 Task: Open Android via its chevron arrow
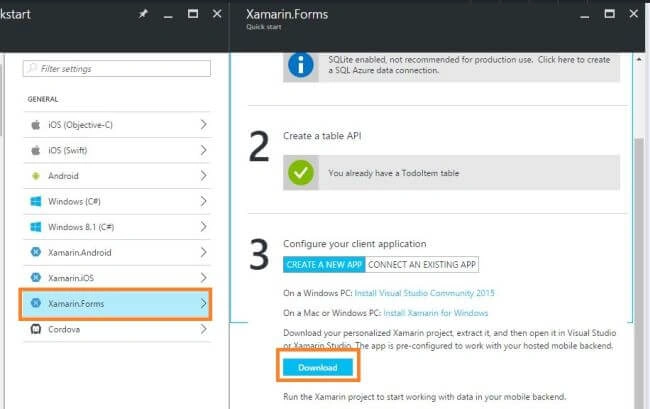204,176
